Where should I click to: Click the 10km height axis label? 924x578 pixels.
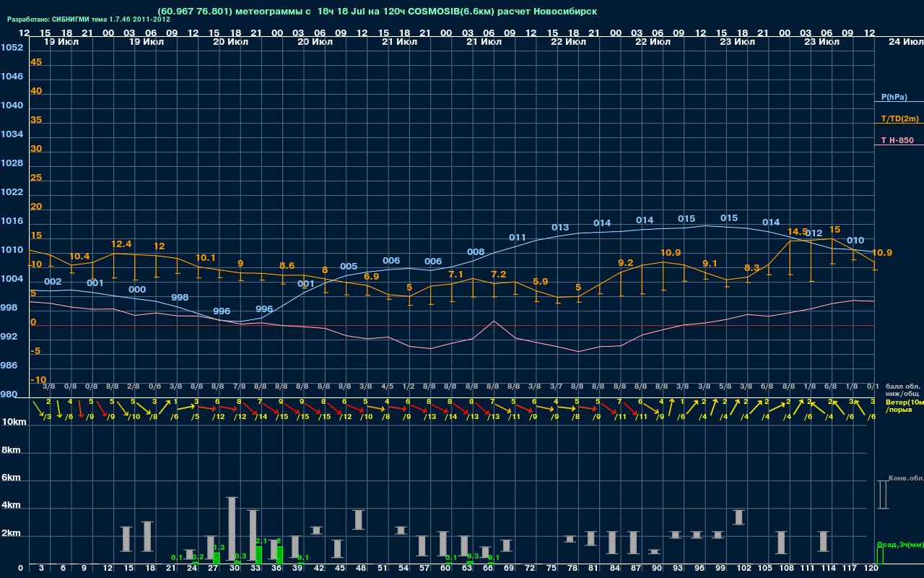pyautogui.click(x=14, y=422)
